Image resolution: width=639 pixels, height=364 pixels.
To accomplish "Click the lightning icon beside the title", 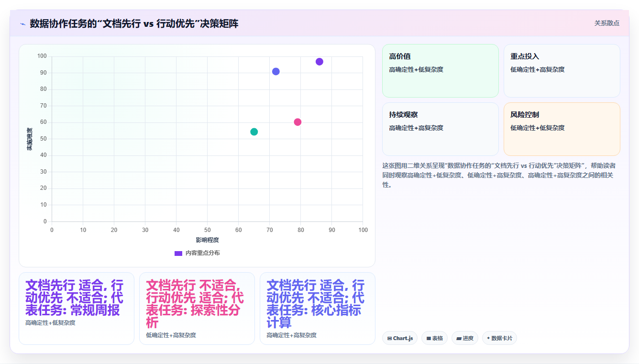I will coord(22,24).
